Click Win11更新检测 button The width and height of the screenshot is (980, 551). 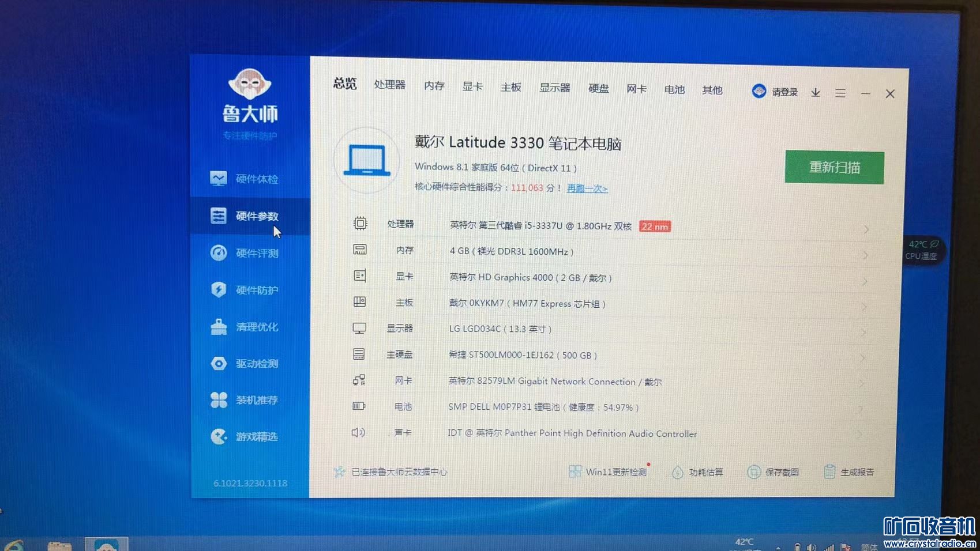coord(608,471)
